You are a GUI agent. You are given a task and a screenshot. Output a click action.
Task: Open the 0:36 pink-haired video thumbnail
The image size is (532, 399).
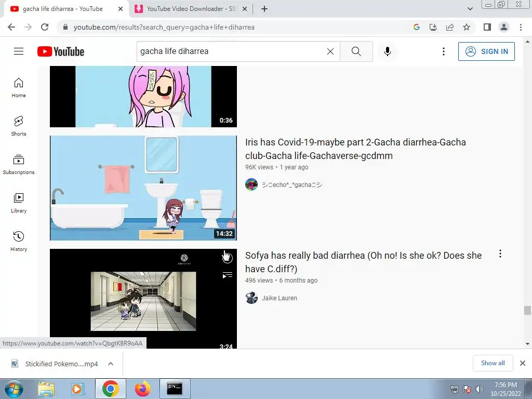click(x=143, y=97)
